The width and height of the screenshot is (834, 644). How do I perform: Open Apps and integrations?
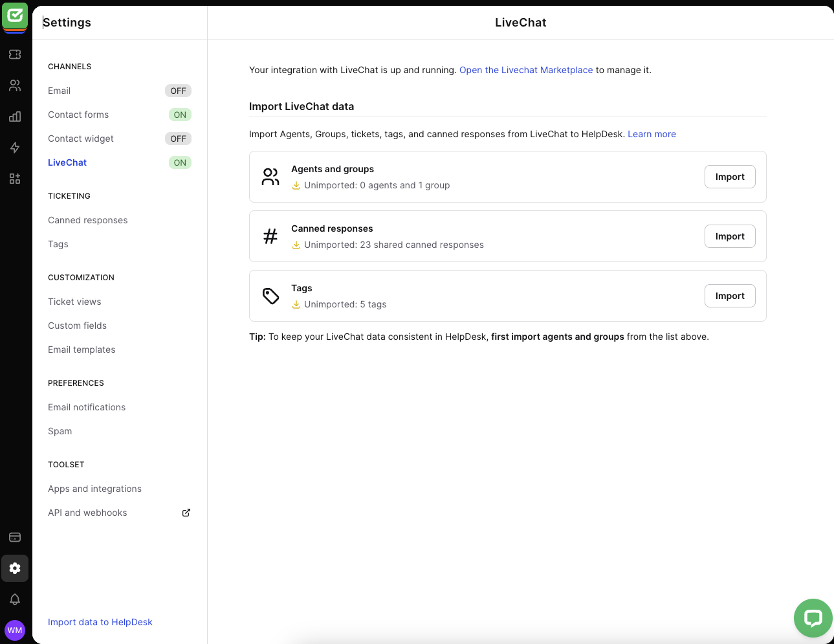tap(94, 489)
